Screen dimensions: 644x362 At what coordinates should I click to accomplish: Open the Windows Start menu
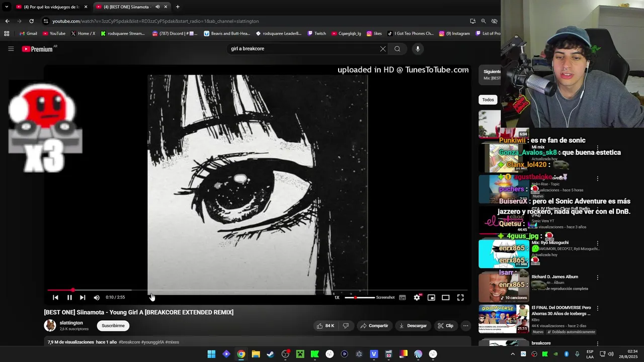point(211,354)
